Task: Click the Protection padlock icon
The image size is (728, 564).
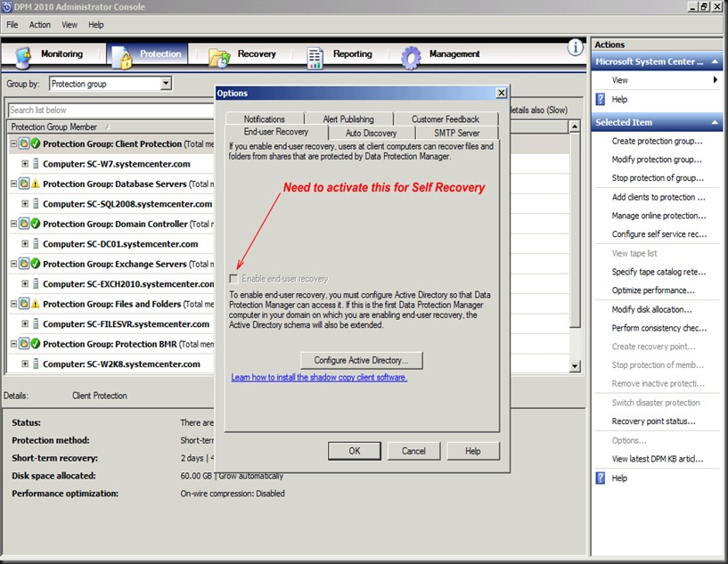Action: pos(123,58)
